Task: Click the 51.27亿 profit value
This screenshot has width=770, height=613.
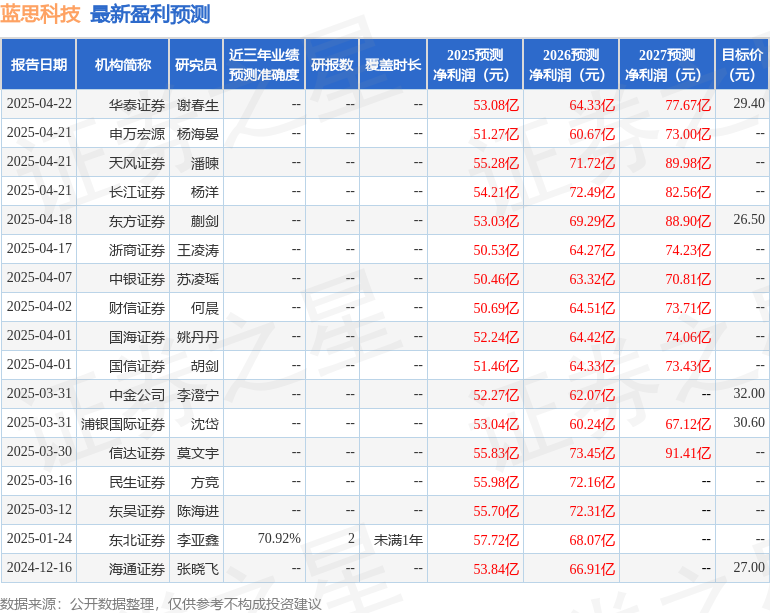Action: click(496, 134)
